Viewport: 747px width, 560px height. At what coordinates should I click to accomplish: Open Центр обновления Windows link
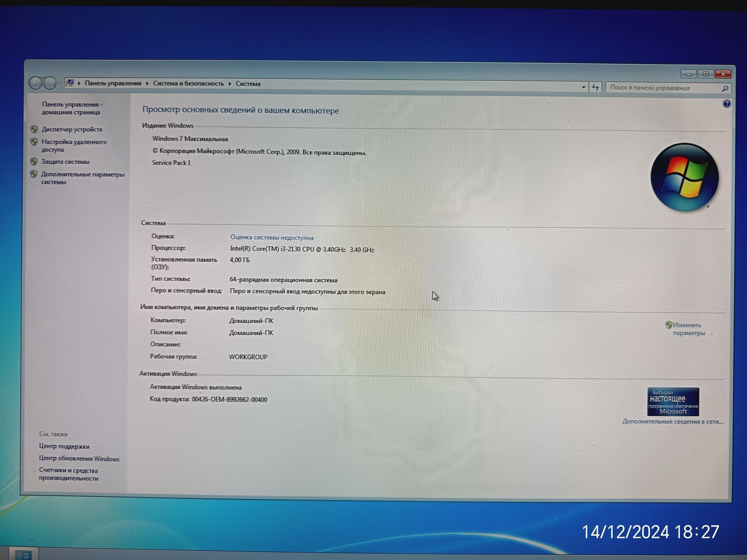point(79,458)
